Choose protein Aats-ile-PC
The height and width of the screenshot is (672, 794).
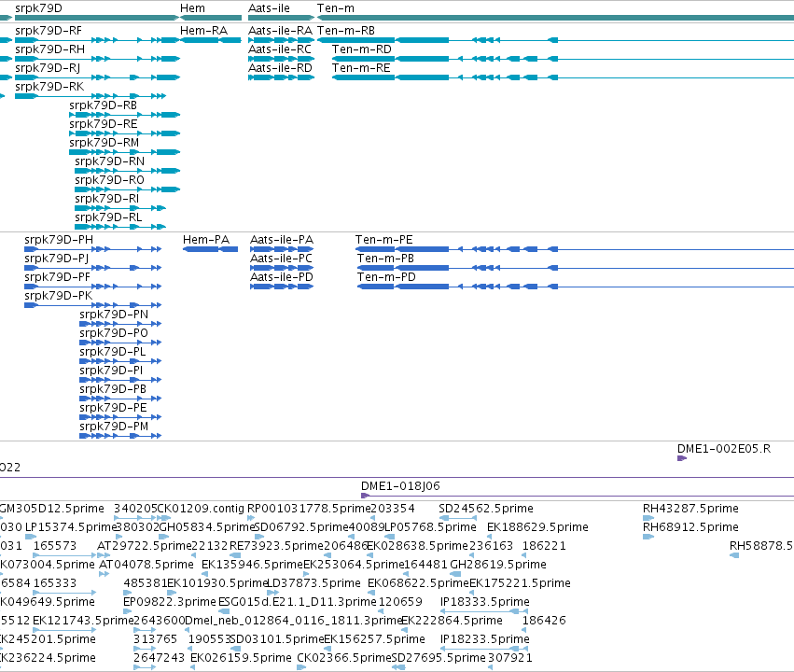pyautogui.click(x=281, y=259)
